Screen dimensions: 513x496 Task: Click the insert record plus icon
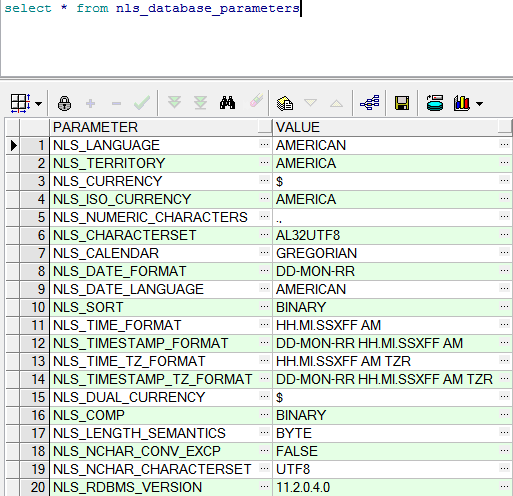90,104
